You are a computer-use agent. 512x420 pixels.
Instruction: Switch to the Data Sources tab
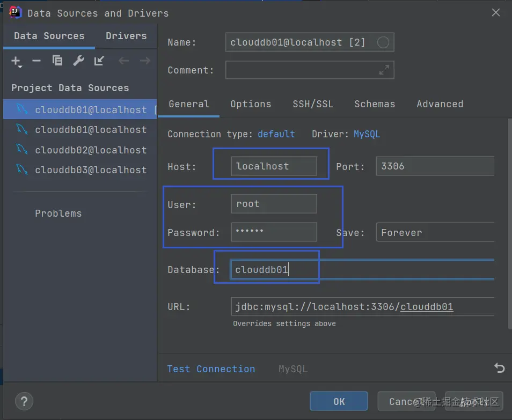(x=49, y=36)
